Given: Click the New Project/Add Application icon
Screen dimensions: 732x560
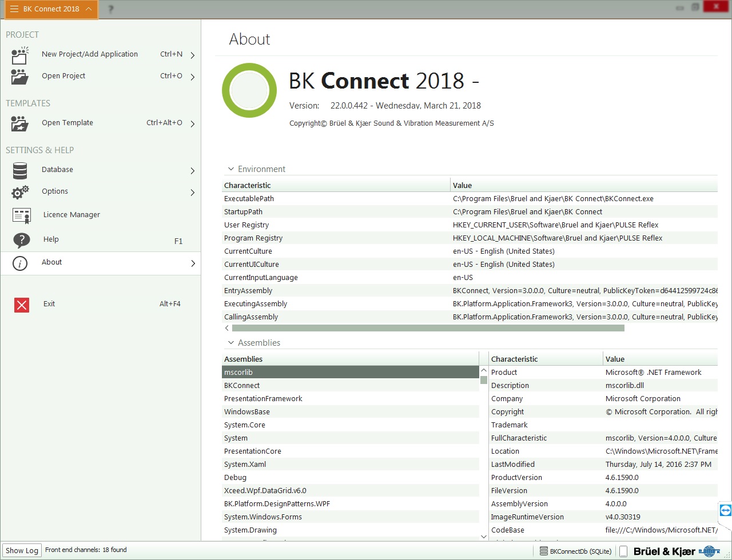Looking at the screenshot, I should click(x=20, y=55).
